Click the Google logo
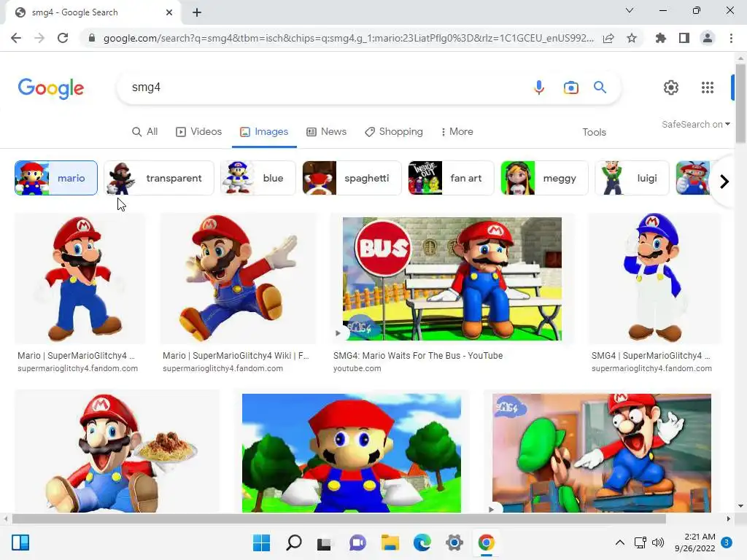Screen dimensions: 747x560 (x=51, y=88)
